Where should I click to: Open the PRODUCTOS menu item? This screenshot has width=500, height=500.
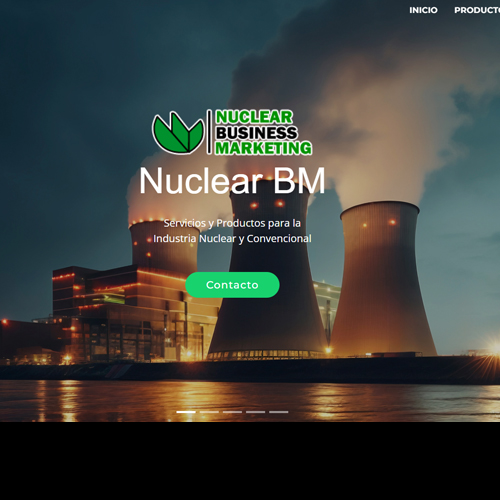click(x=477, y=10)
